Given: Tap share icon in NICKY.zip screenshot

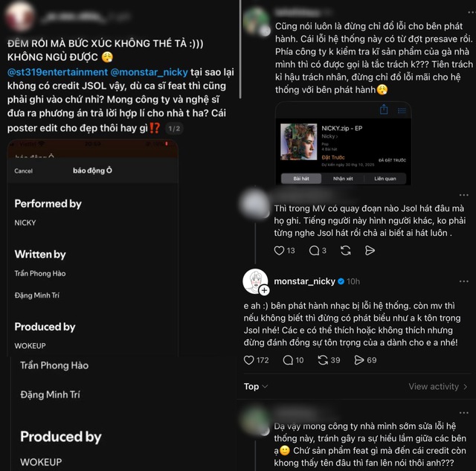Looking at the screenshot, I should pyautogui.click(x=385, y=109).
